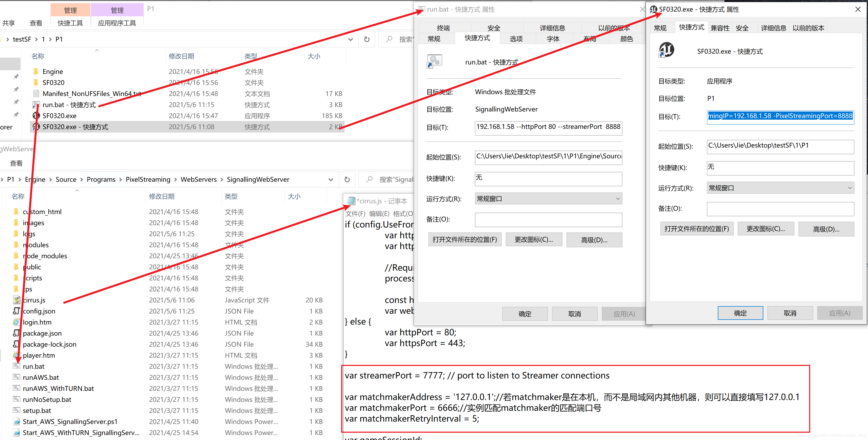The image size is (868, 440).
Task: Click the cirrus.js JavaScript file icon
Action: [x=16, y=300]
